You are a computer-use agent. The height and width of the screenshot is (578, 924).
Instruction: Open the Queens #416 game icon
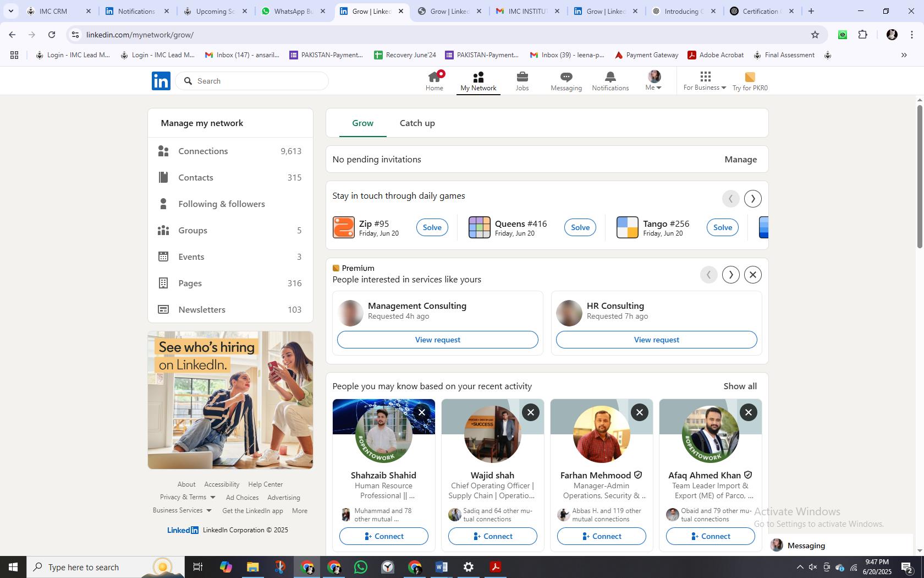pyautogui.click(x=479, y=227)
